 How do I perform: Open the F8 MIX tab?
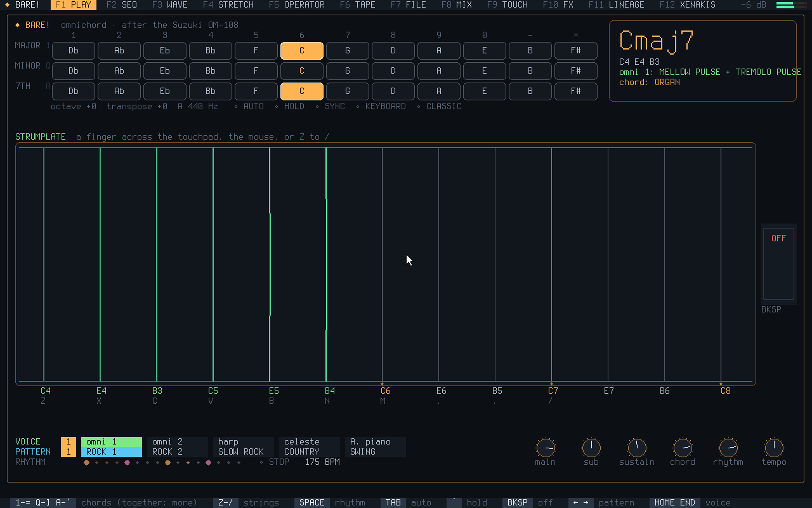(x=457, y=4)
